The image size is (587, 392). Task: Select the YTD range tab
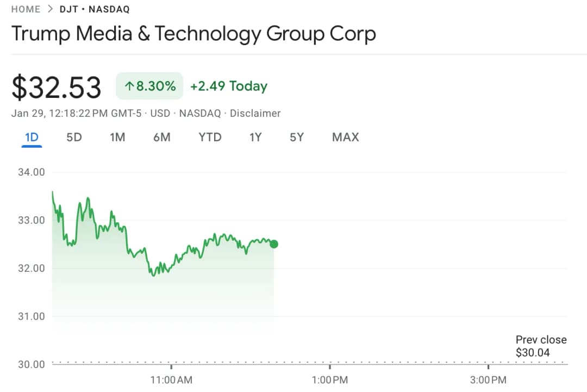click(x=210, y=138)
